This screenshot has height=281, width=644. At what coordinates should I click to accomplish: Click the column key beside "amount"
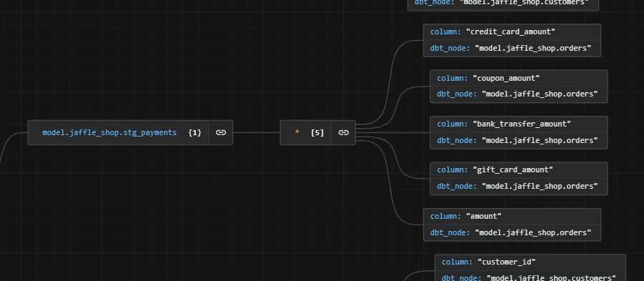446,216
